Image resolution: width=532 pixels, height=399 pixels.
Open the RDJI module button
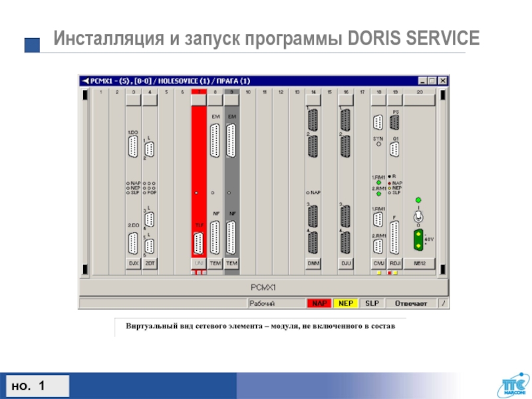[394, 263]
